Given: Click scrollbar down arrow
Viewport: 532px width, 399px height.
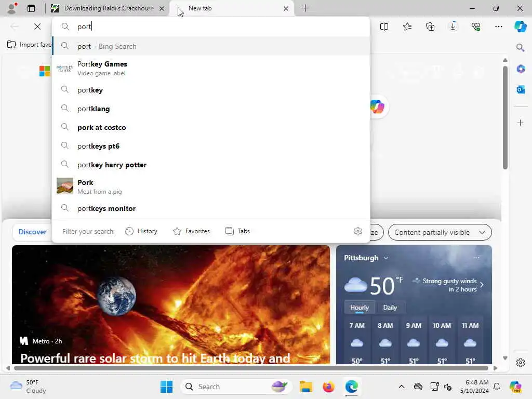Looking at the screenshot, I should coord(505,358).
